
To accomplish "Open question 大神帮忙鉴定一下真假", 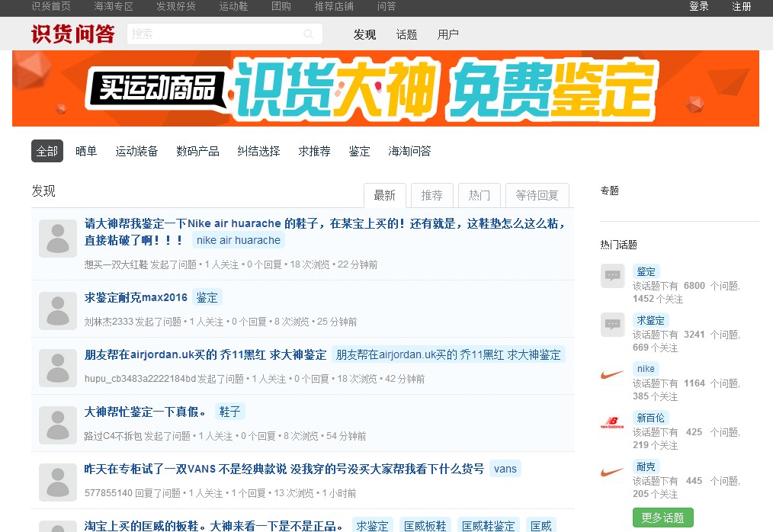I will click(x=145, y=412).
